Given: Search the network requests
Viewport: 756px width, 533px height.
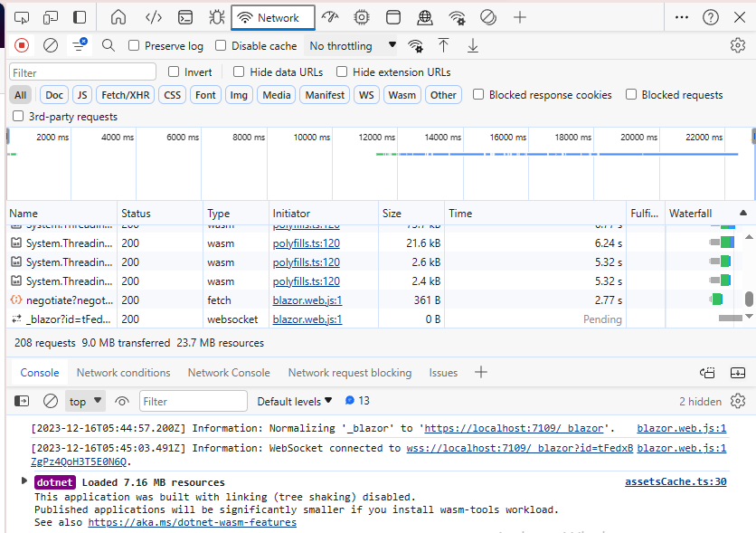Looking at the screenshot, I should [x=109, y=45].
